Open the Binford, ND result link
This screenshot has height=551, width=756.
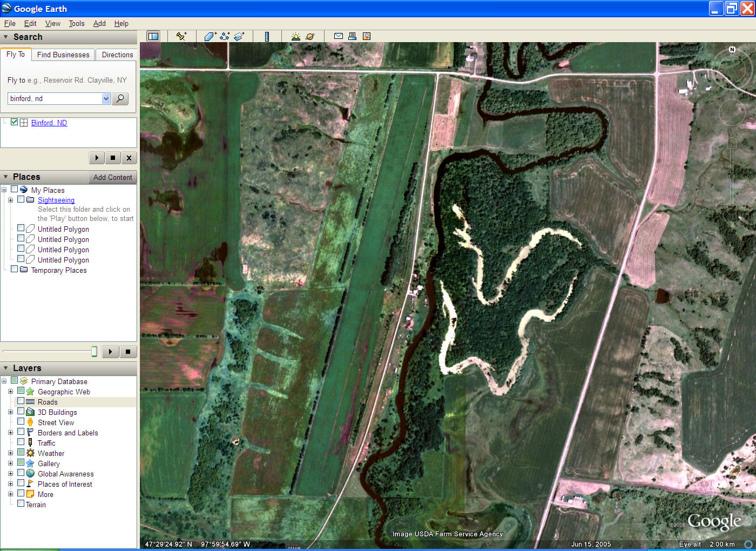click(x=49, y=123)
